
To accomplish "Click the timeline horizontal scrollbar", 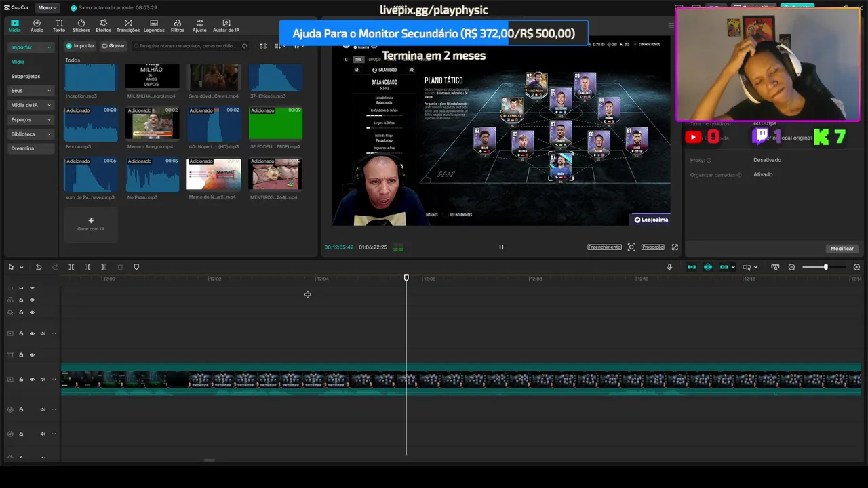I will click(x=209, y=460).
